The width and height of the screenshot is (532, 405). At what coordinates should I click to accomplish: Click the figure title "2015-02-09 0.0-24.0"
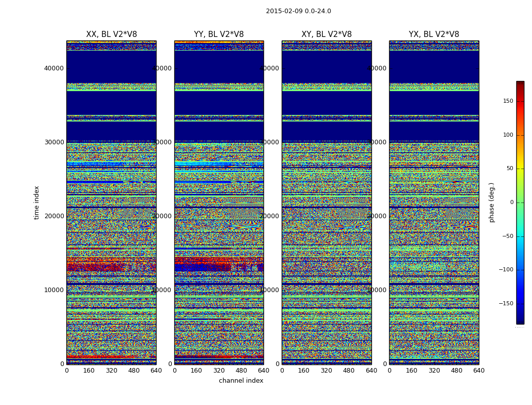(298, 11)
